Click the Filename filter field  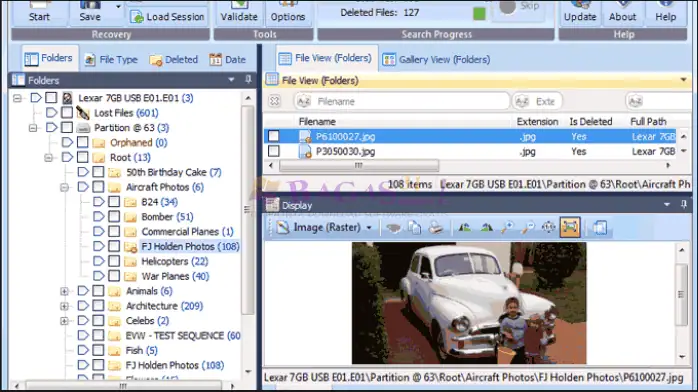pos(401,101)
